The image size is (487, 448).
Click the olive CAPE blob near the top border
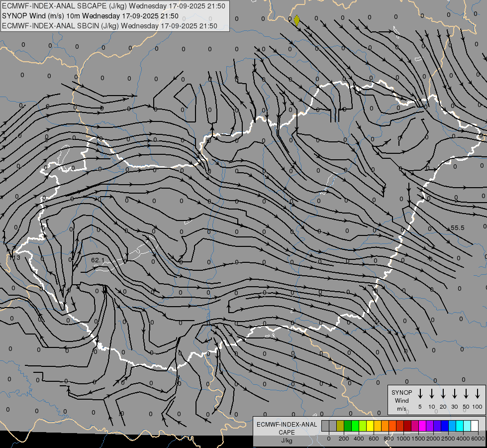point(296,20)
